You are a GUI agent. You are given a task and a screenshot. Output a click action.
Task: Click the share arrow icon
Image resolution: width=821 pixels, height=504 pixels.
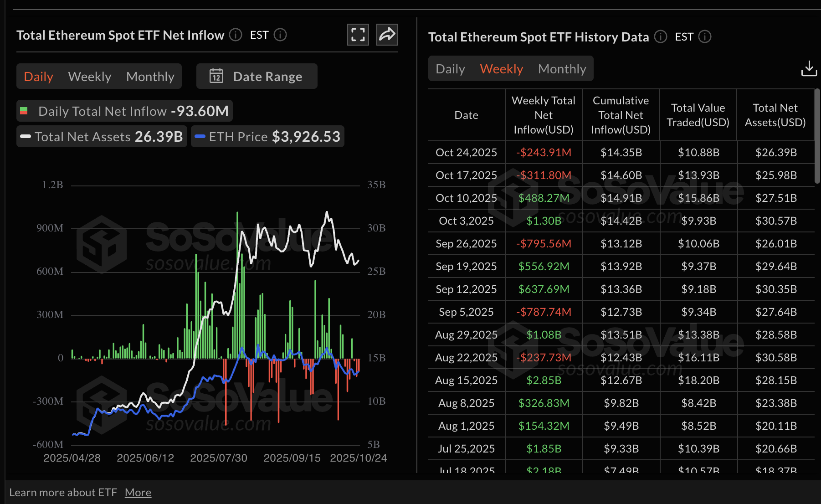(x=387, y=35)
